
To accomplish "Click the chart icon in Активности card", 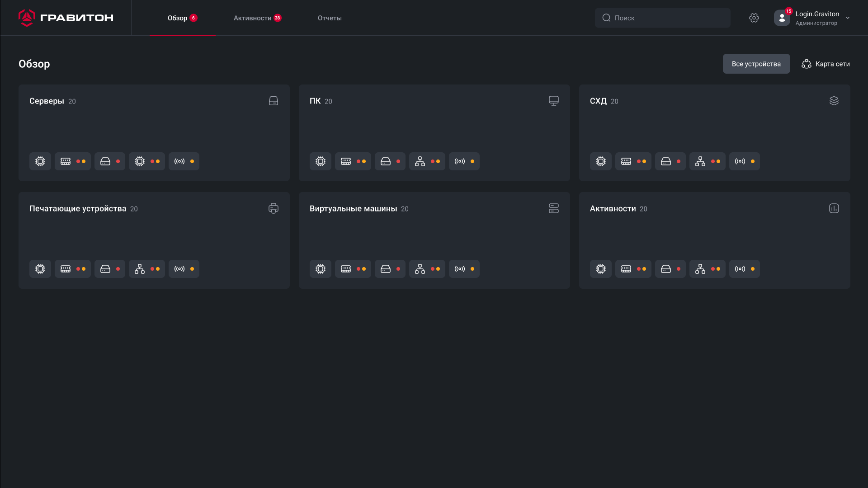I will [x=834, y=208].
